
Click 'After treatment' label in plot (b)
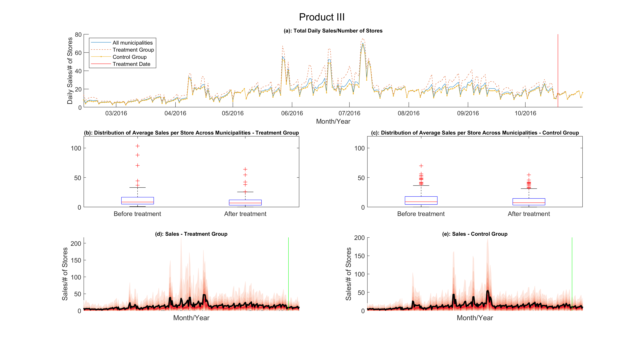click(245, 214)
